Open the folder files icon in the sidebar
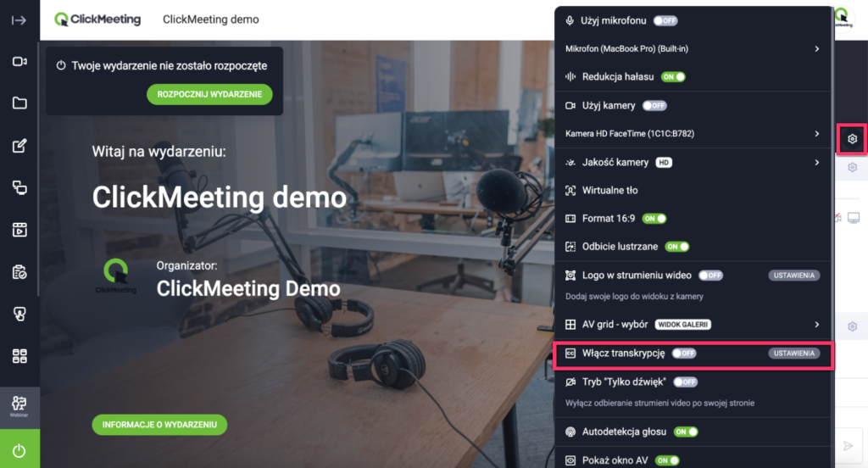Image resolution: width=868 pixels, height=468 pixels. tap(19, 103)
